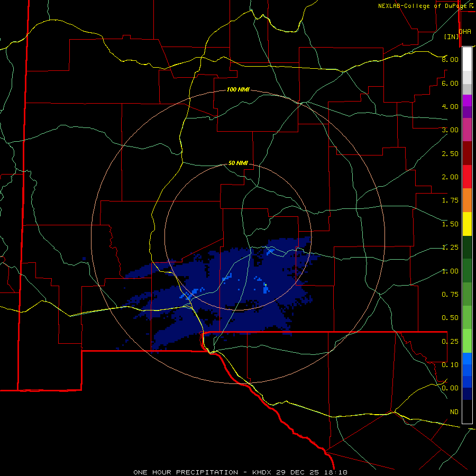Click the DHA product label

(465, 32)
